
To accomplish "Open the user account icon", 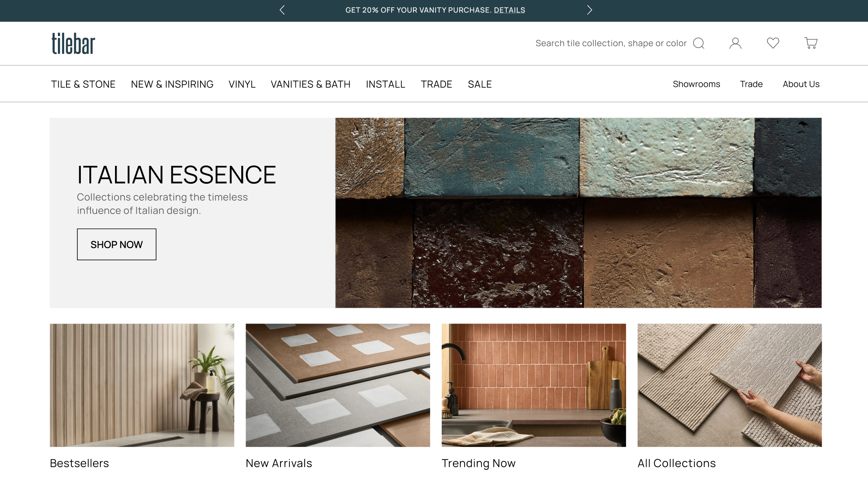I will click(735, 43).
